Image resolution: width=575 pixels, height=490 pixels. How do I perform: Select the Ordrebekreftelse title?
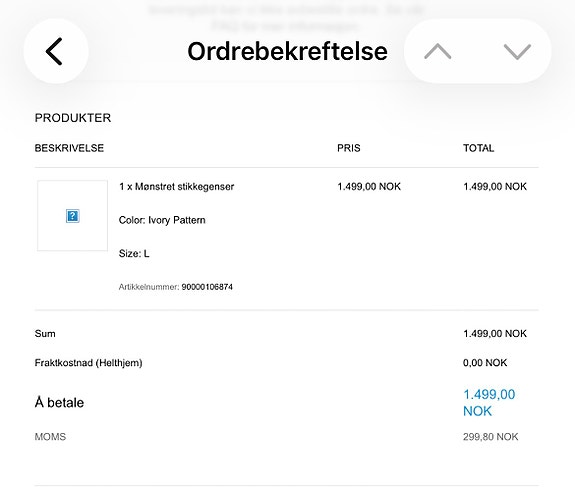click(288, 51)
